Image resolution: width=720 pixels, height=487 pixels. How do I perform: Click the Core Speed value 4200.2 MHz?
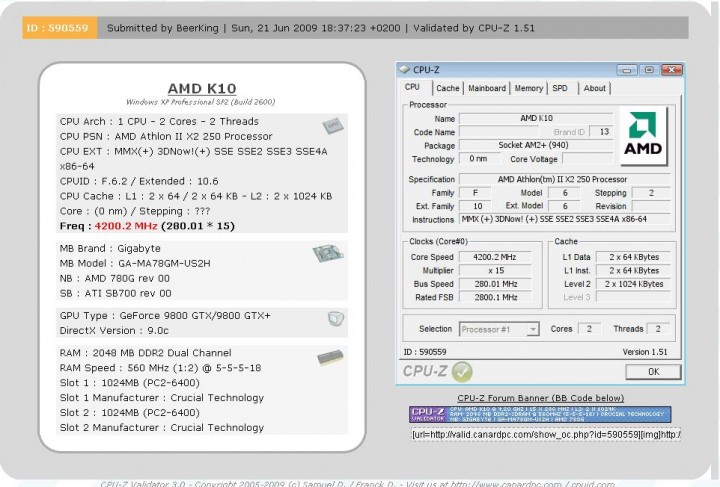(495, 257)
